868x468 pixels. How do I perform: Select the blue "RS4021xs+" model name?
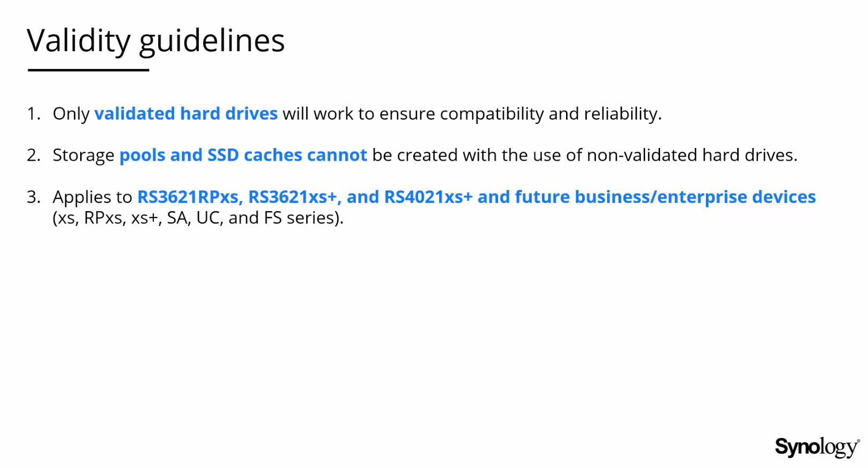[429, 197]
